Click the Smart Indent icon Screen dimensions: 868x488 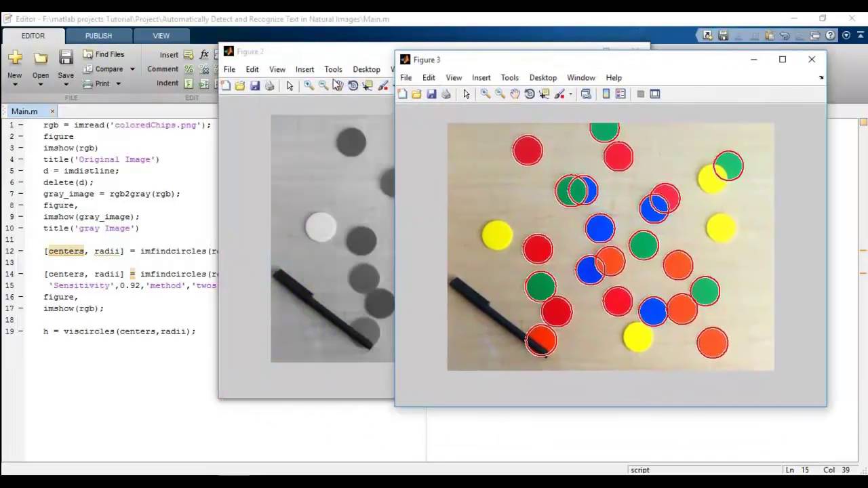click(189, 83)
